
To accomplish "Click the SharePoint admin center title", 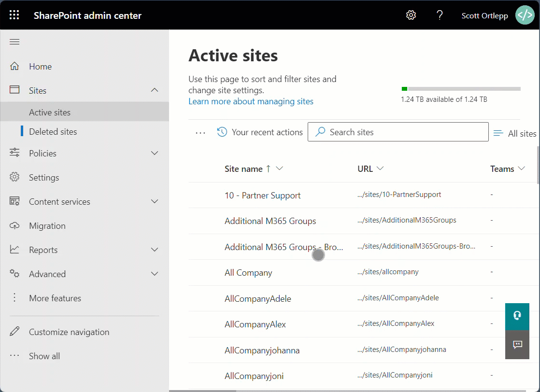I will click(87, 15).
